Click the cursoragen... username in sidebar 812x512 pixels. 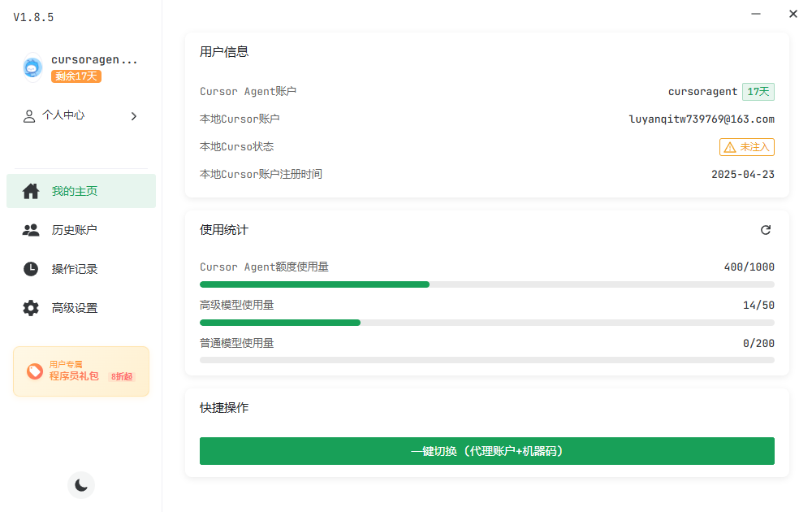click(94, 59)
